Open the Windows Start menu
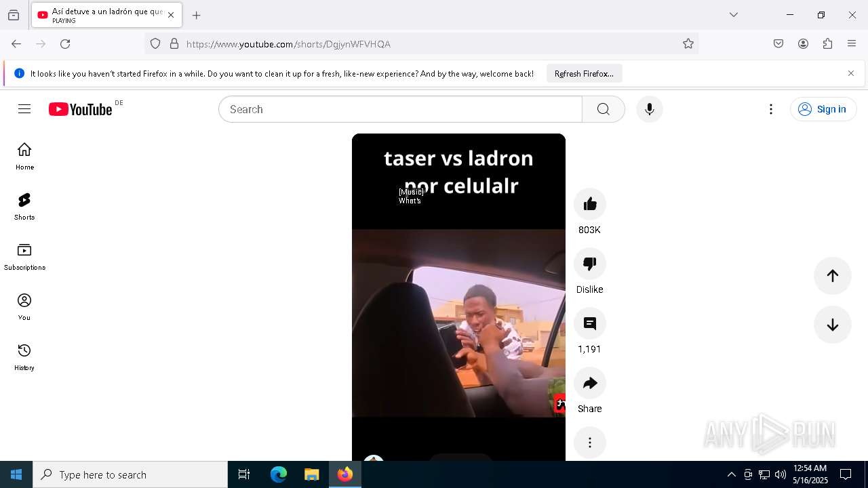868x488 pixels. [16, 474]
